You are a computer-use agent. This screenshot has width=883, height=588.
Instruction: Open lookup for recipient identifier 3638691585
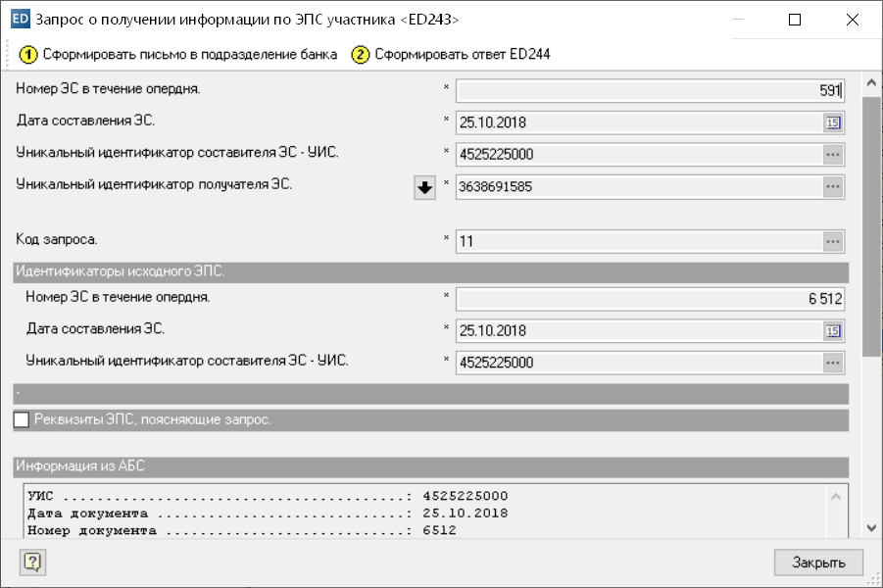833,186
